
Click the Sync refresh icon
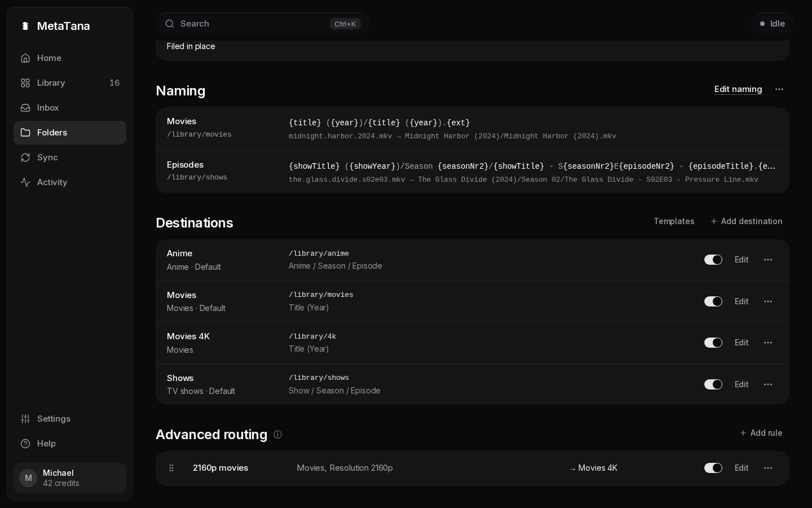pos(25,157)
